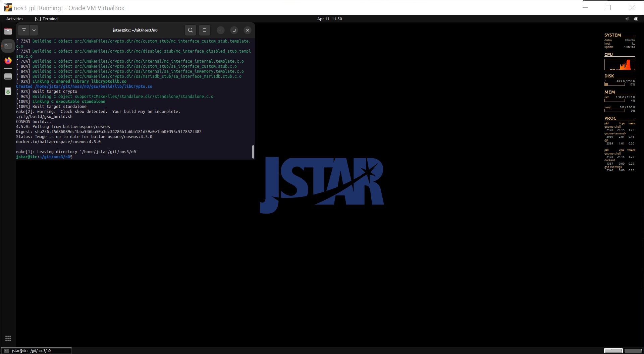This screenshot has height=354, width=644.
Task: Click the Activities button in top bar
Action: point(15,19)
